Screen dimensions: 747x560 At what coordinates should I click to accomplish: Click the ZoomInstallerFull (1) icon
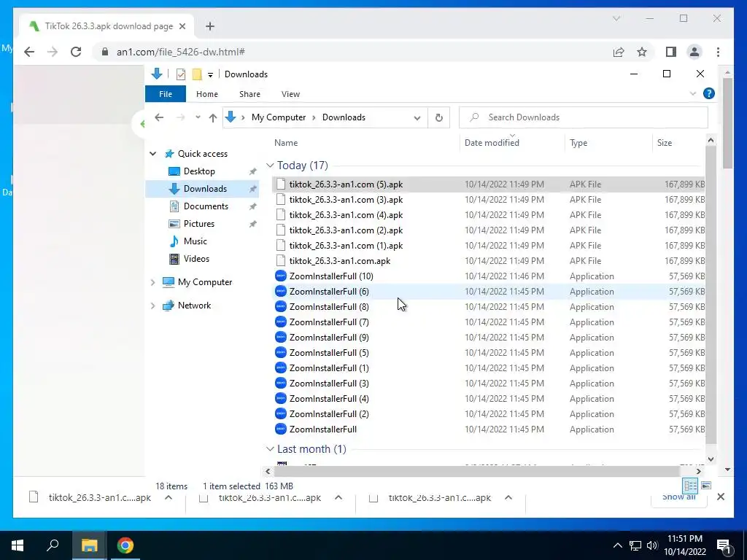pos(281,367)
